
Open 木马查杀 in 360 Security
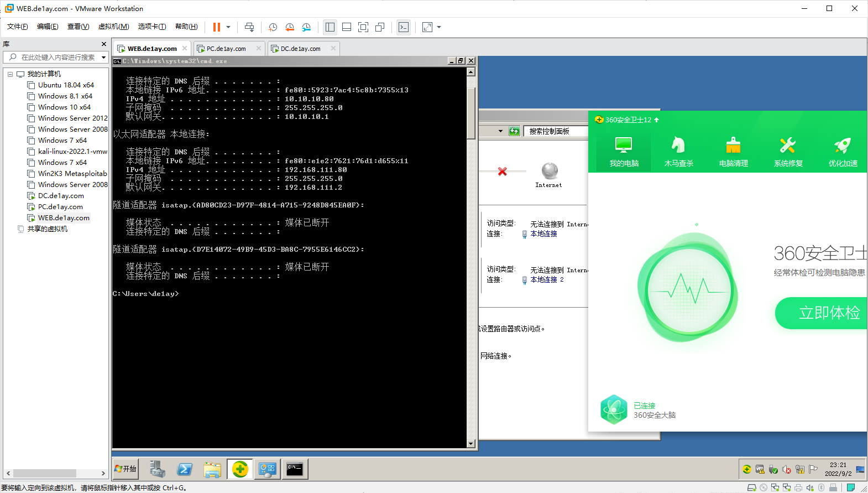(x=678, y=152)
